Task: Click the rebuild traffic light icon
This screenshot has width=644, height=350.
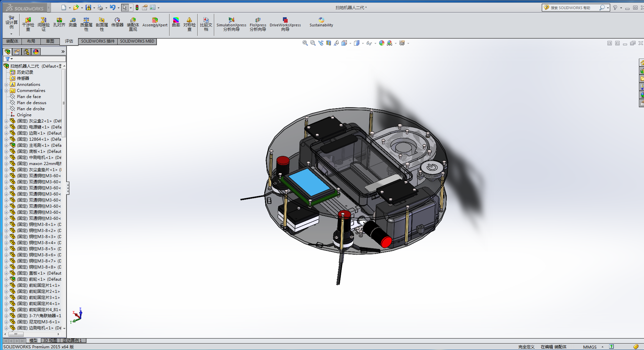Action: click(x=137, y=7)
